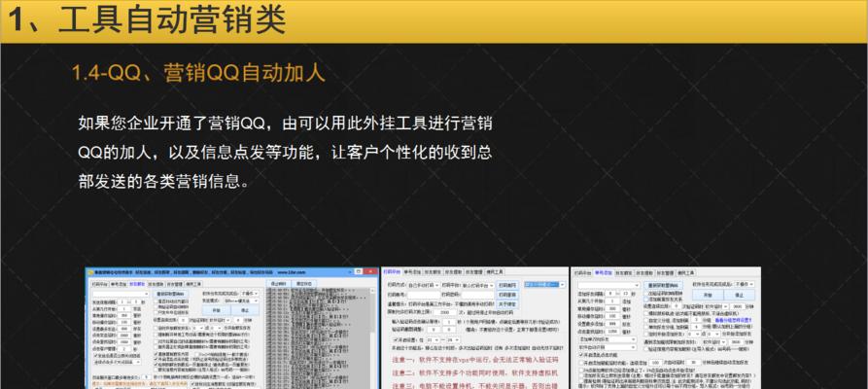The width and height of the screenshot is (868, 389).
Task: Click 重新获取营销QQ in the blue-title-bar window
Action: pos(170,294)
